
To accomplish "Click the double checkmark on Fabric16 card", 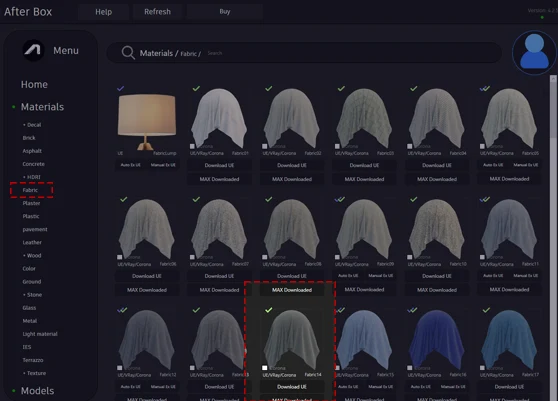I will 412,310.
